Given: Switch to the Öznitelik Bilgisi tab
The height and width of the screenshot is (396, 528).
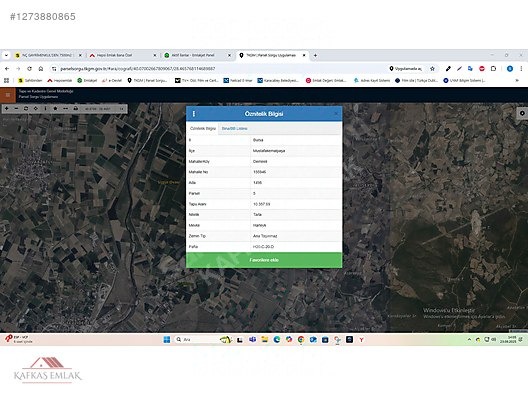Looking at the screenshot, I should click(x=203, y=129).
